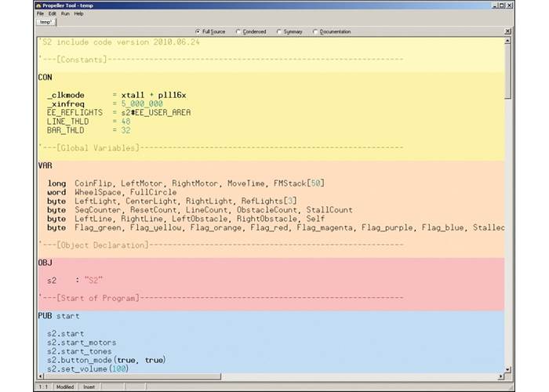The height and width of the screenshot is (392, 549).
Task: Open the Help menu
Action: click(x=78, y=13)
